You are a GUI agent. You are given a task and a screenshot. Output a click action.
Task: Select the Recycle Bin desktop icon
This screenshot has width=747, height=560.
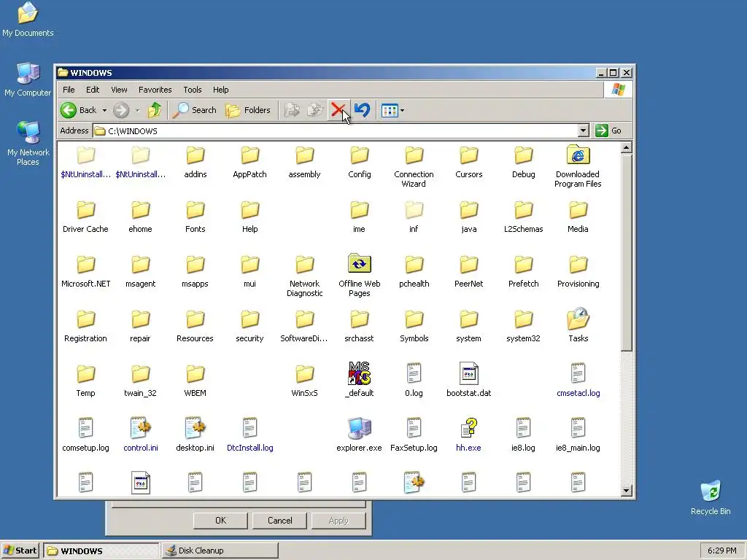pos(711,497)
